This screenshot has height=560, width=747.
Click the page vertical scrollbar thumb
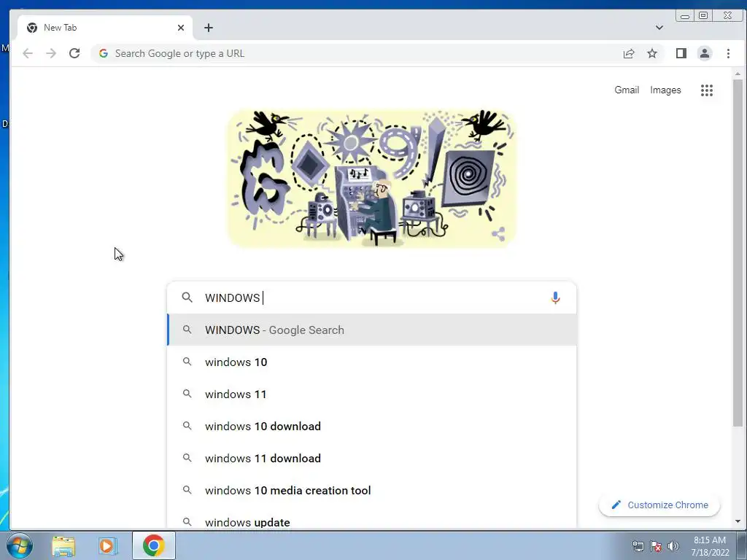pos(738,252)
